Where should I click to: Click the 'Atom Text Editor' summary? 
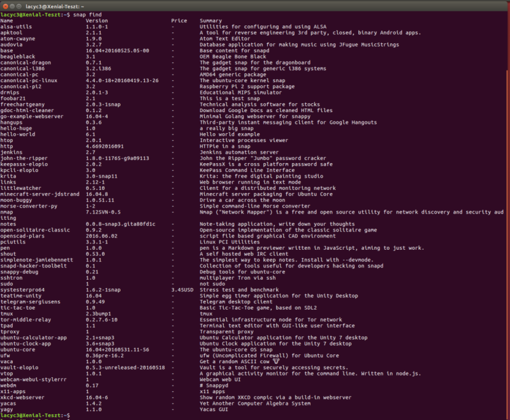(225, 39)
